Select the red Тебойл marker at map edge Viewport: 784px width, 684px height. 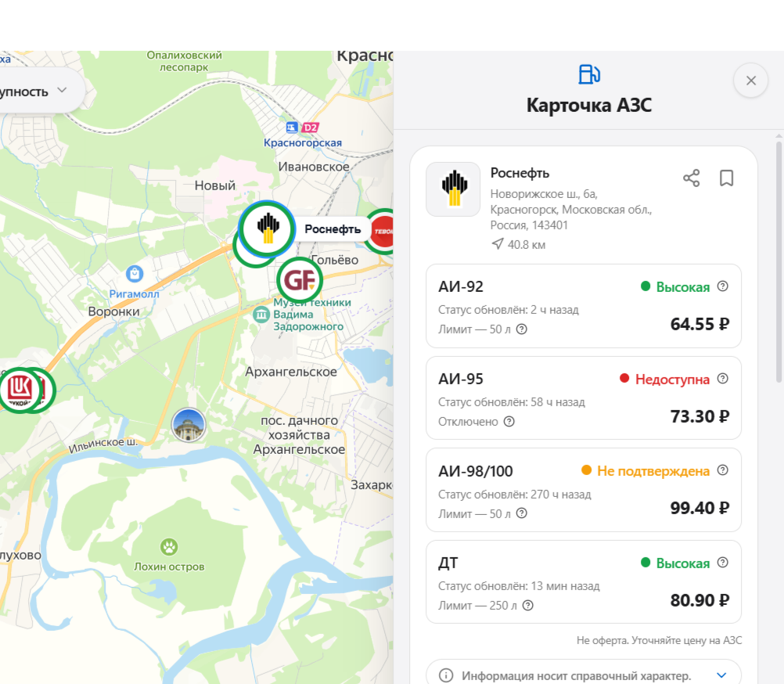pos(383,231)
